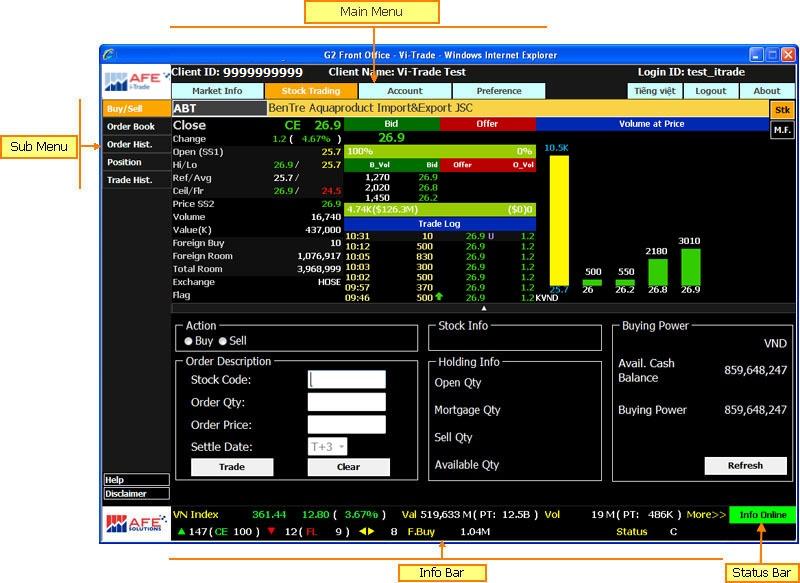This screenshot has height=583, width=800.
Task: Open the Disclaimer link
Action: coord(136,493)
